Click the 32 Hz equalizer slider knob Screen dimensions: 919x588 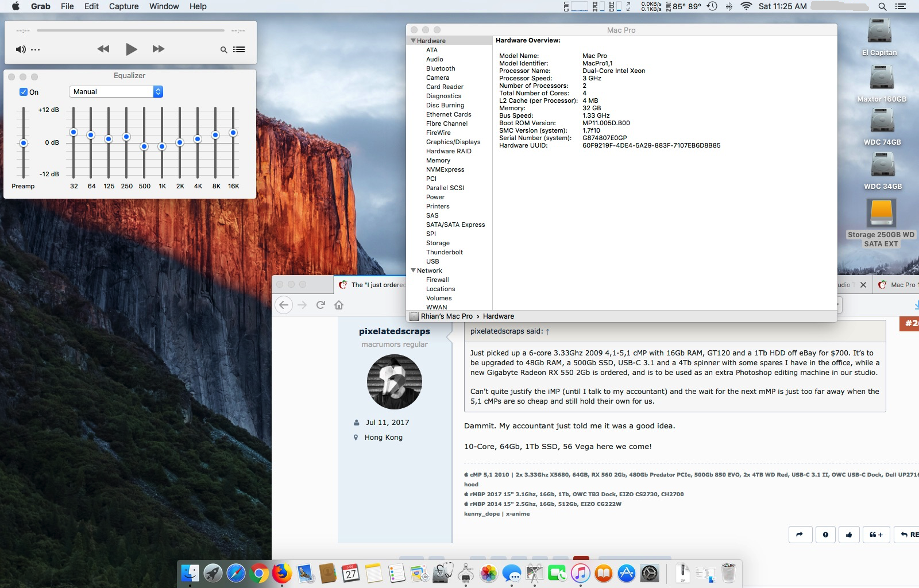pyautogui.click(x=74, y=133)
